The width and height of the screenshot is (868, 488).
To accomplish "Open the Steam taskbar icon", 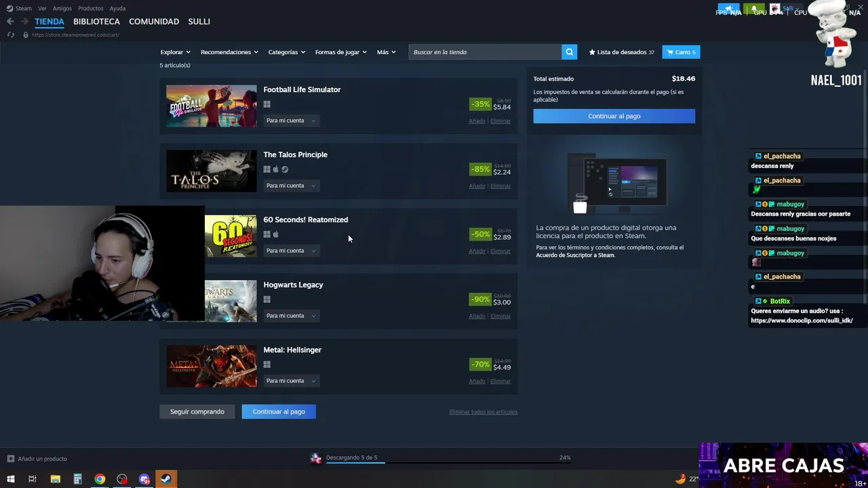I will [x=166, y=479].
